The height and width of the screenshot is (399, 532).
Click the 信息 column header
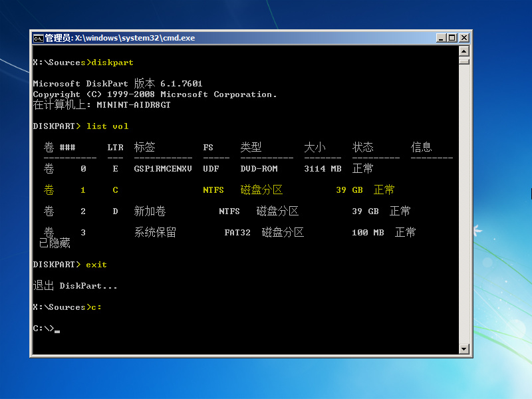[422, 147]
